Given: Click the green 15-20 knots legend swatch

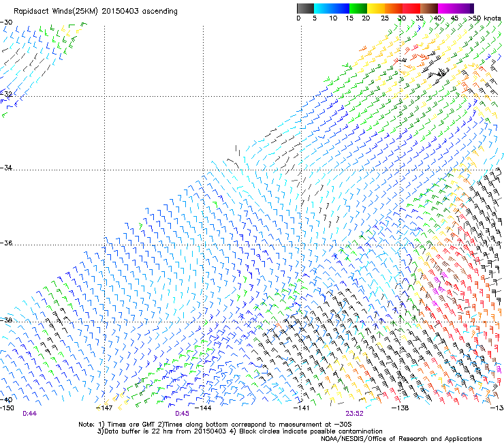Looking at the screenshot, I should tap(358, 8).
